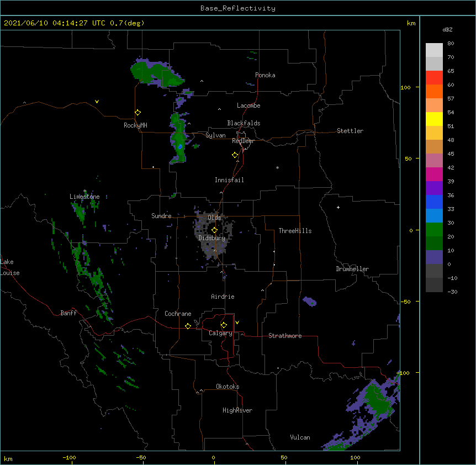Click the dBZ label above the color scale
This screenshot has width=476, height=465.
coord(447,30)
